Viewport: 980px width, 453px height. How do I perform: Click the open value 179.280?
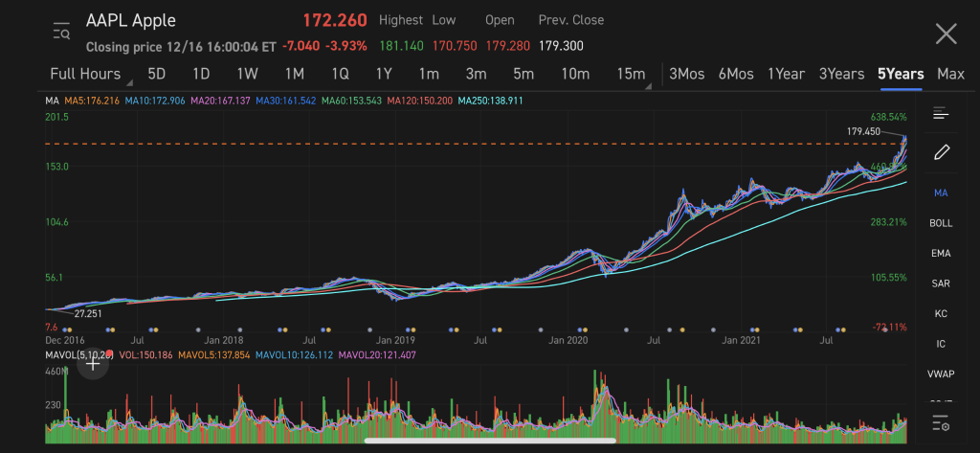click(x=507, y=46)
